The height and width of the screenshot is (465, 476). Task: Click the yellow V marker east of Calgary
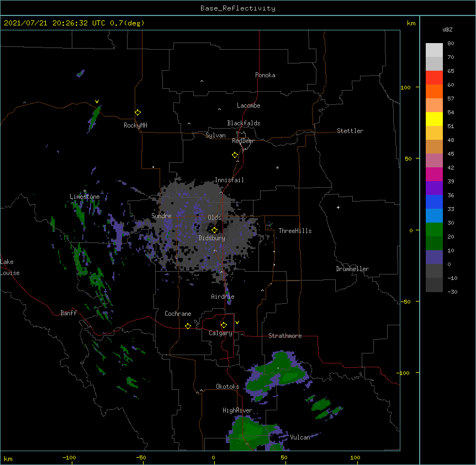pyautogui.click(x=237, y=323)
